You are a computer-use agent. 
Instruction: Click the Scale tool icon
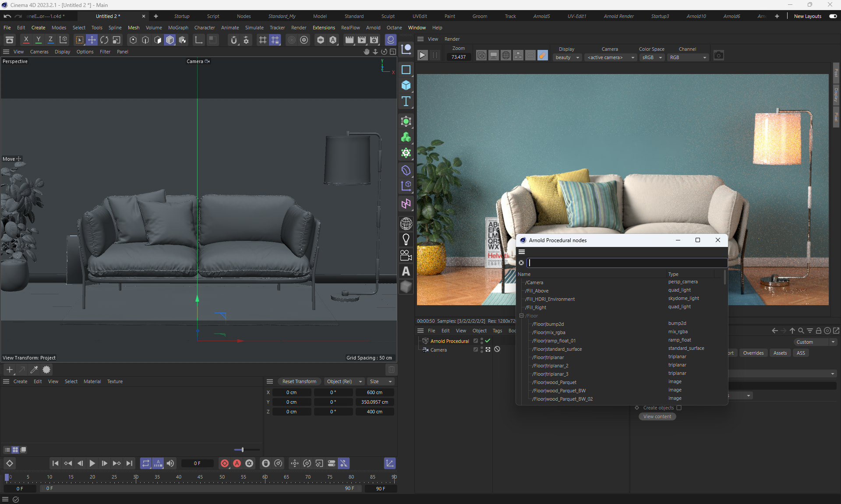117,40
